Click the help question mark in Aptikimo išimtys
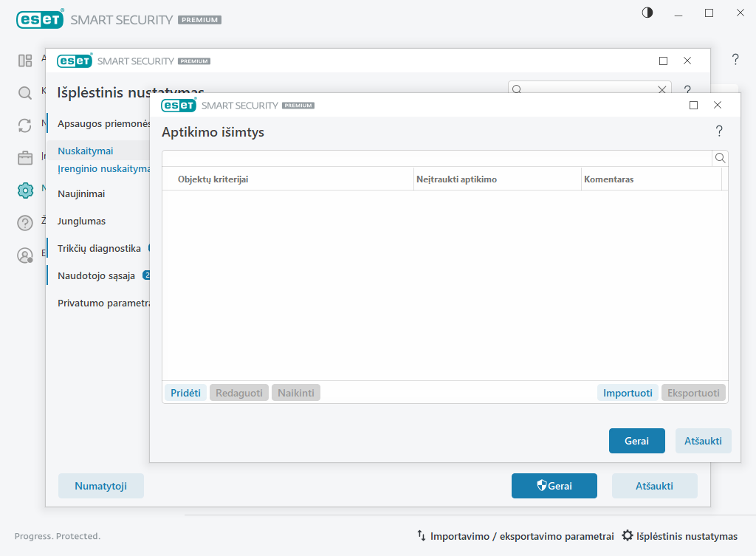The height and width of the screenshot is (556, 756). pyautogui.click(x=719, y=131)
